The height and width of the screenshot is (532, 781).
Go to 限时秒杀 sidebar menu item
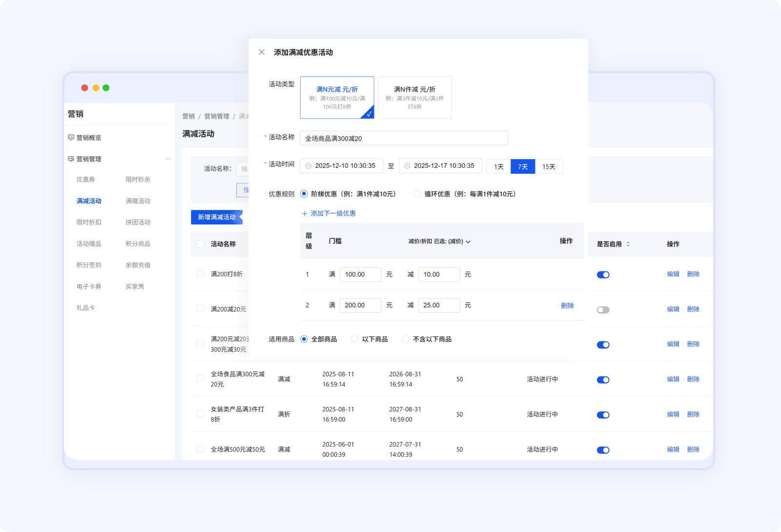(138, 180)
